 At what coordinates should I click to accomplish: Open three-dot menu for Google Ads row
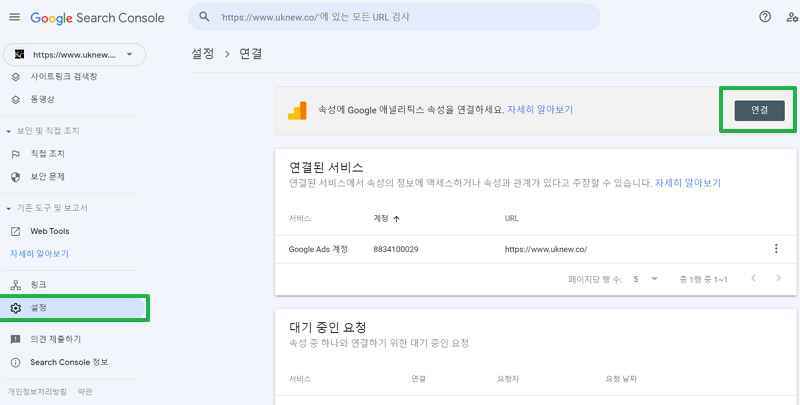(776, 249)
